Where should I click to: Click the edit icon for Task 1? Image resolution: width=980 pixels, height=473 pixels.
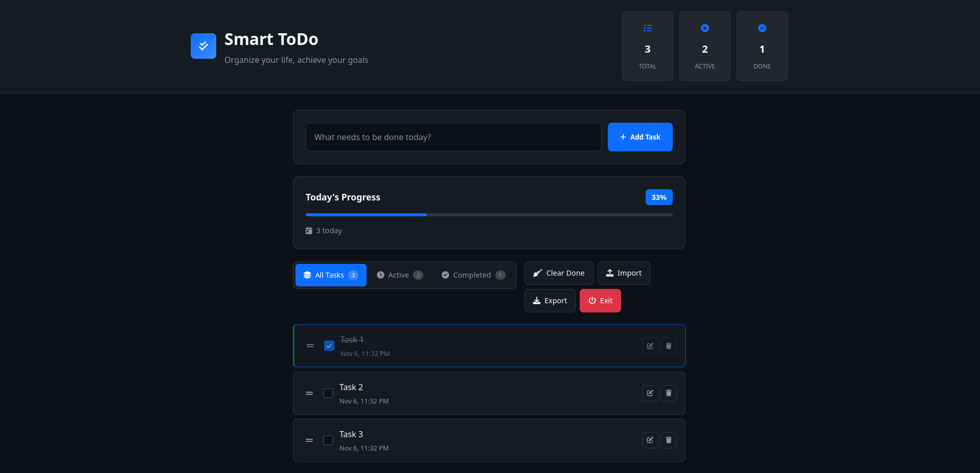pyautogui.click(x=650, y=346)
